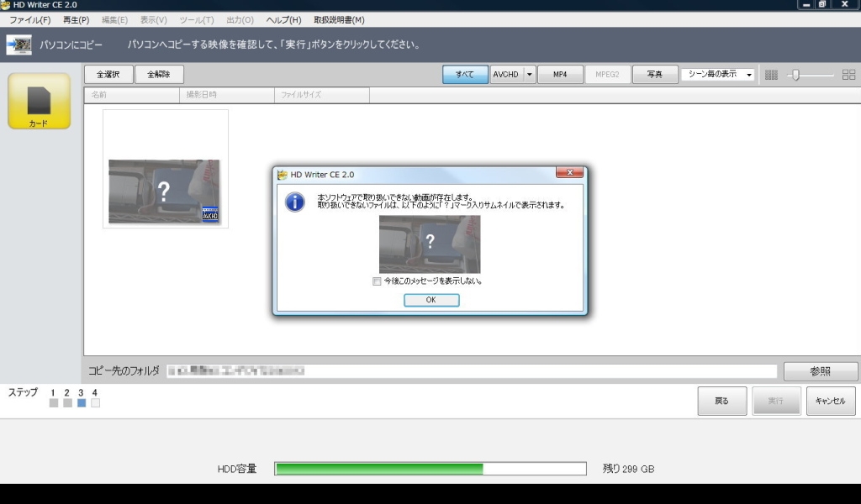This screenshot has height=504, width=861.
Task: Open the ヘルプ(H) menu
Action: click(x=283, y=20)
